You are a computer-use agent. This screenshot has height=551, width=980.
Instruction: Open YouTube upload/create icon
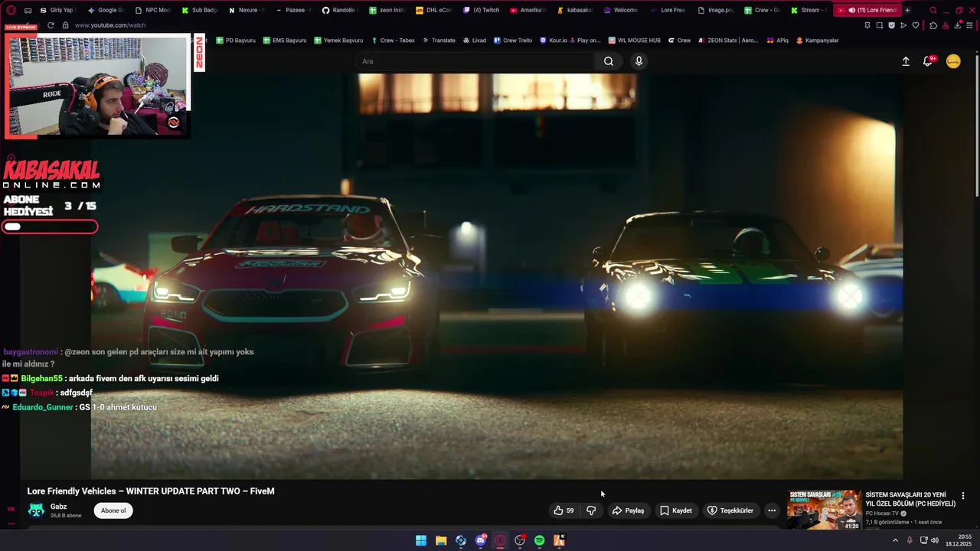tap(906, 61)
